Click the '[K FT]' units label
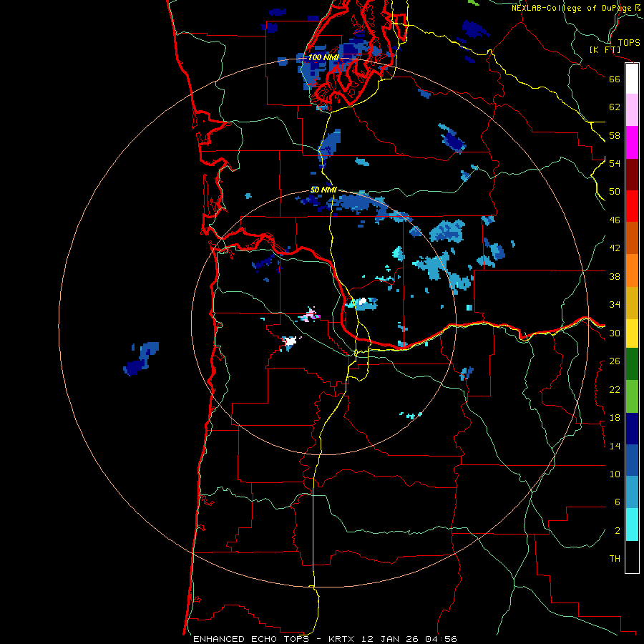 605,49
